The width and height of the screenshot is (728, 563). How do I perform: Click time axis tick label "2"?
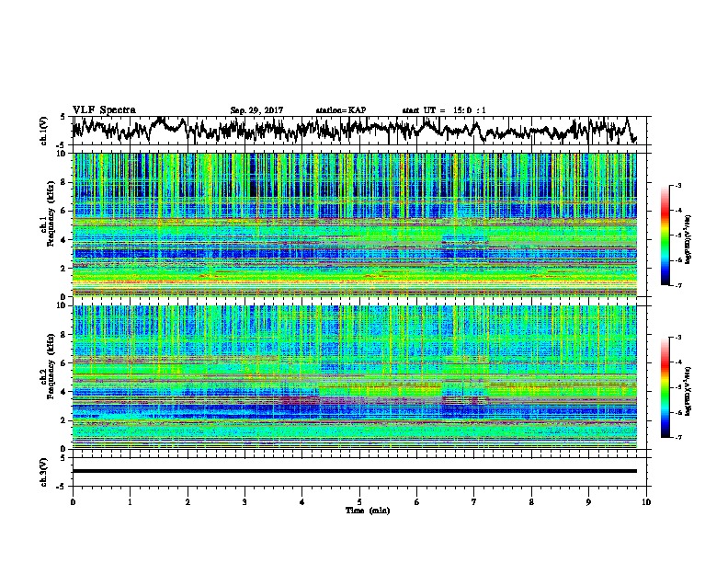(x=188, y=502)
